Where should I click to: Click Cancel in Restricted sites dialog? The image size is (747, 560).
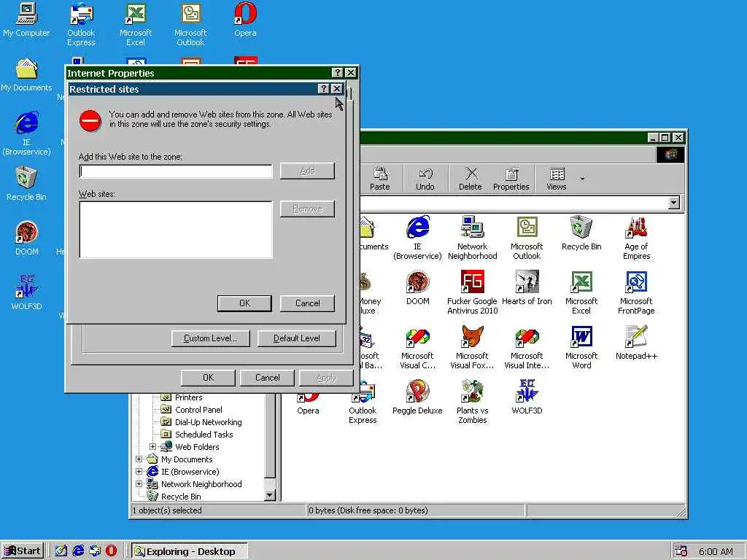pos(307,303)
